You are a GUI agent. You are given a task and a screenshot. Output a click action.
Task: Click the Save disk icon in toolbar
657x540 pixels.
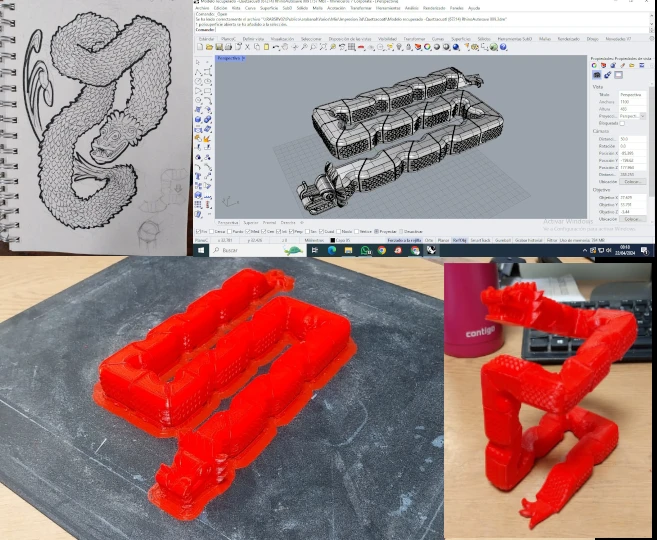click(216, 47)
